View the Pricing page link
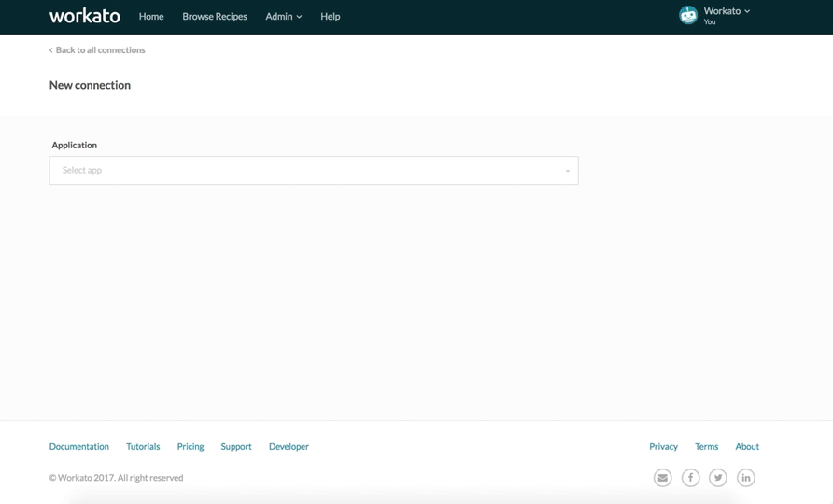 pos(191,447)
